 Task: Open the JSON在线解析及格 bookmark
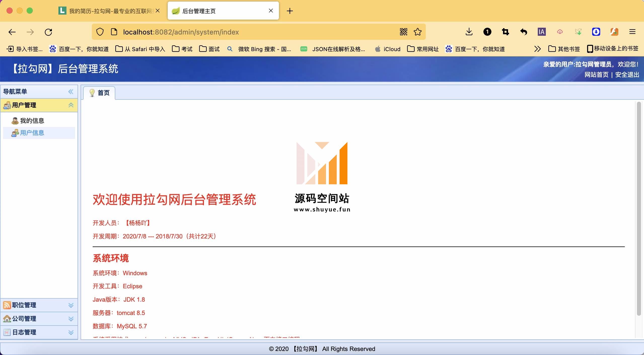coord(333,49)
